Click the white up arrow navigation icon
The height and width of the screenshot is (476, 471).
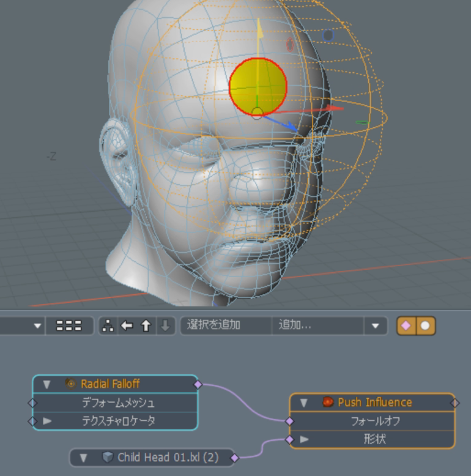click(x=146, y=325)
